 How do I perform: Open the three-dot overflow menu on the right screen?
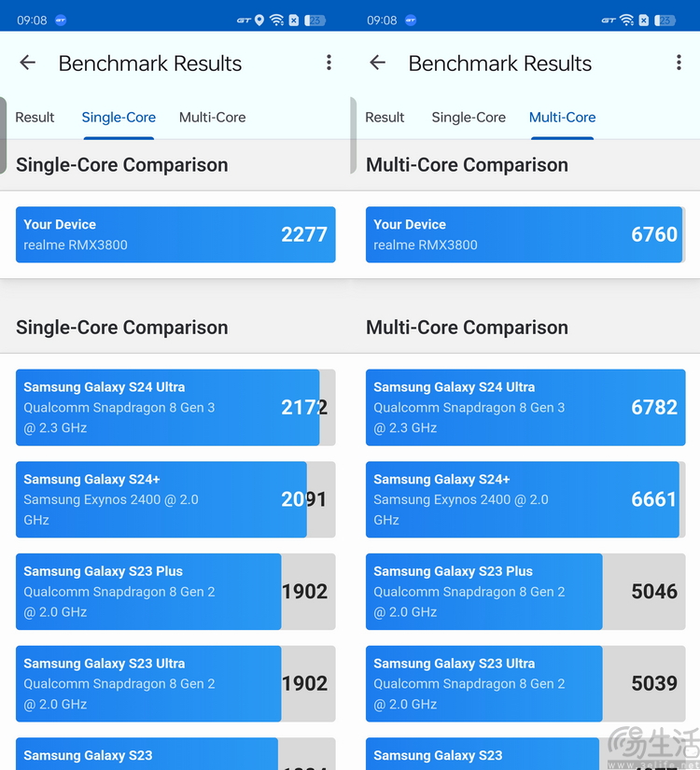point(679,63)
